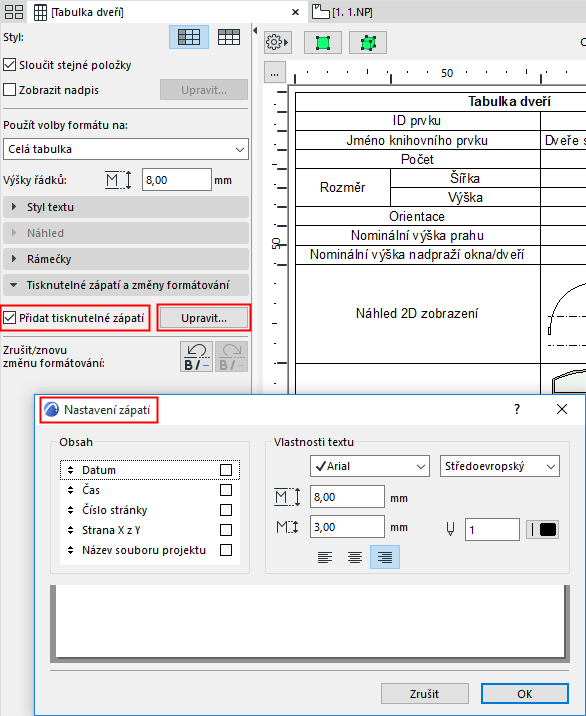Viewport: 586px width, 716px height.
Task: Close the Tabulka dveří tab
Action: [296, 12]
